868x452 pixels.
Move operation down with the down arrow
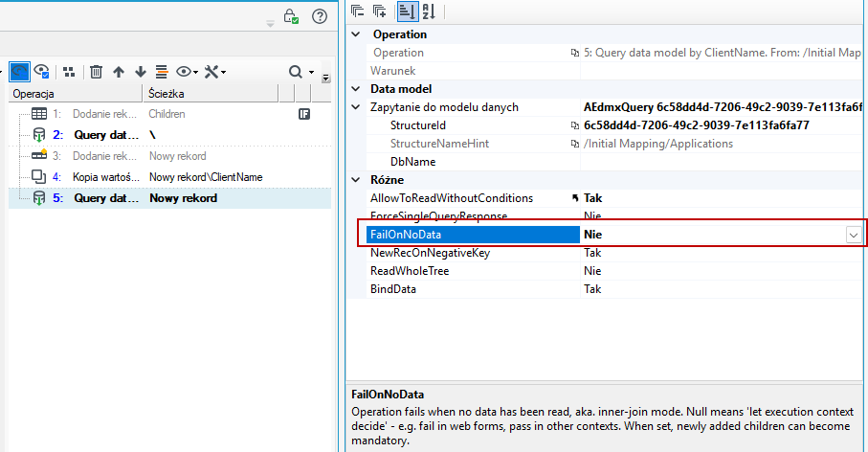(141, 72)
